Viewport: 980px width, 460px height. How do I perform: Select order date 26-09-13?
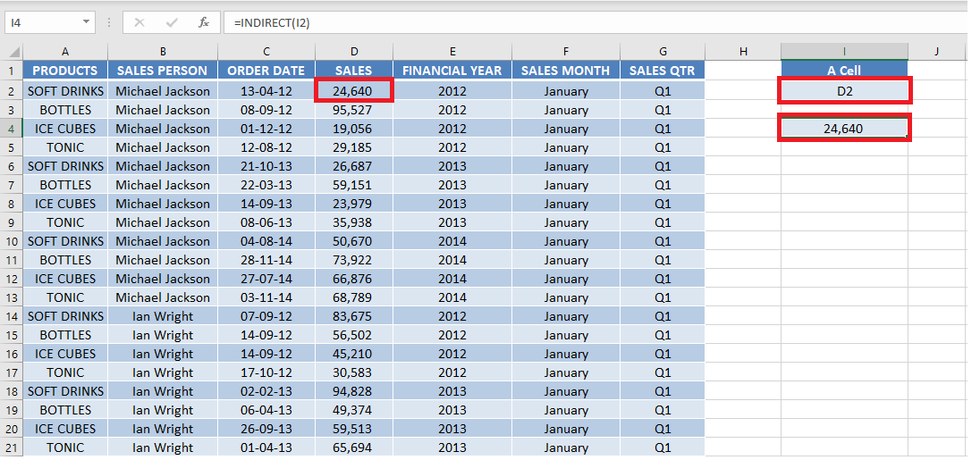click(x=266, y=428)
